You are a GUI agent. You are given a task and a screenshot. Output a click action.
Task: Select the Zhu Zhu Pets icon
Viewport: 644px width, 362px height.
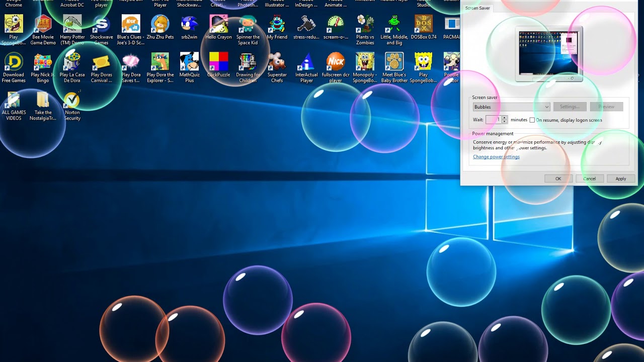coord(160,28)
